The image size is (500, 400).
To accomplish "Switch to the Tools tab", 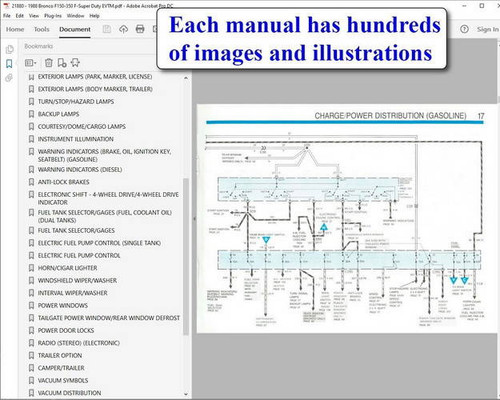I will coord(41,29).
